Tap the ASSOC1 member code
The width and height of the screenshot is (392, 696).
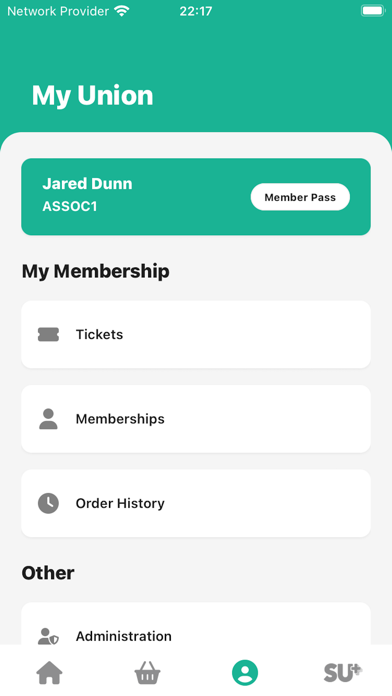70,206
